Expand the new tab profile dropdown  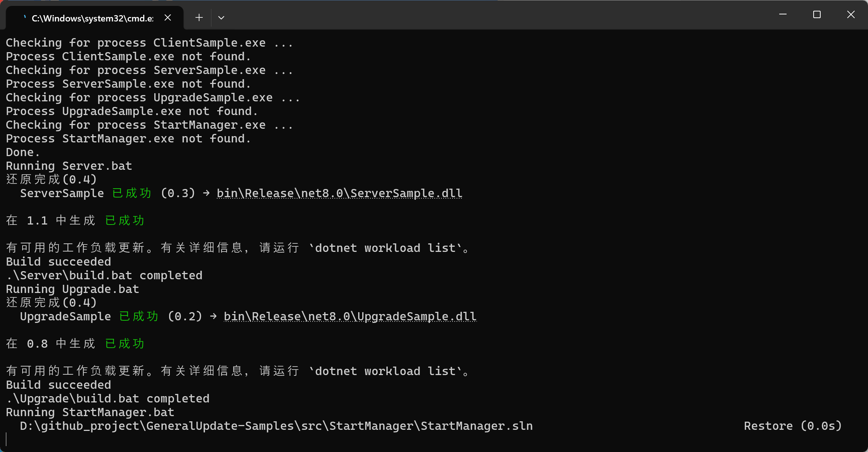click(221, 18)
